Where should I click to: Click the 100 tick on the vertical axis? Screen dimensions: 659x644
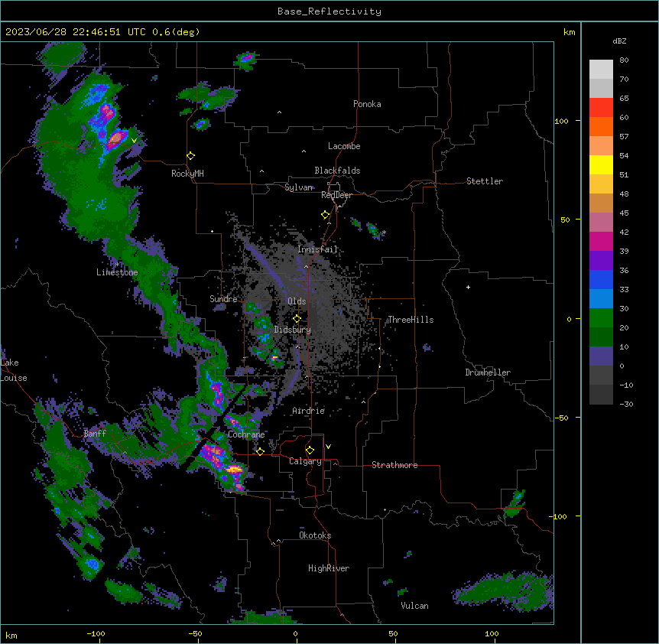(561, 121)
